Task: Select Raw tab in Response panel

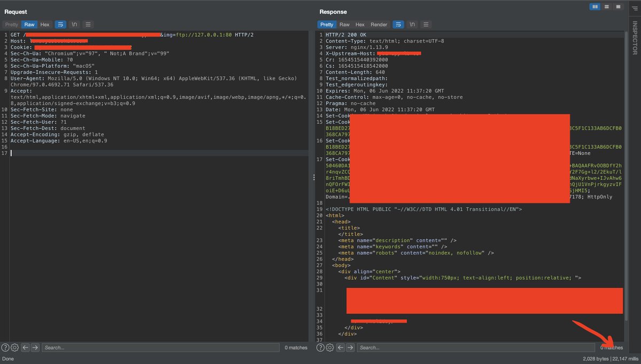Action: point(345,25)
